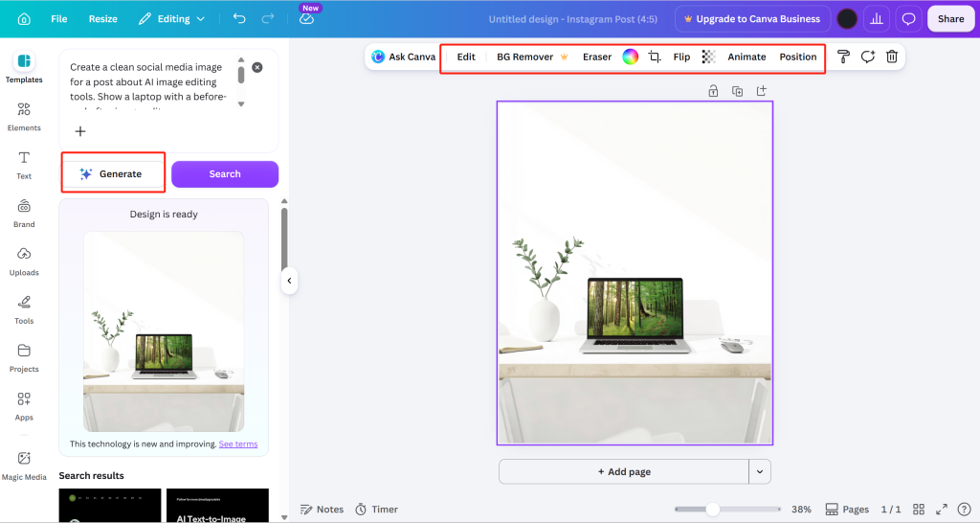The height and width of the screenshot is (523, 980).
Task: Delete element with the trash icon
Action: pyautogui.click(x=892, y=57)
